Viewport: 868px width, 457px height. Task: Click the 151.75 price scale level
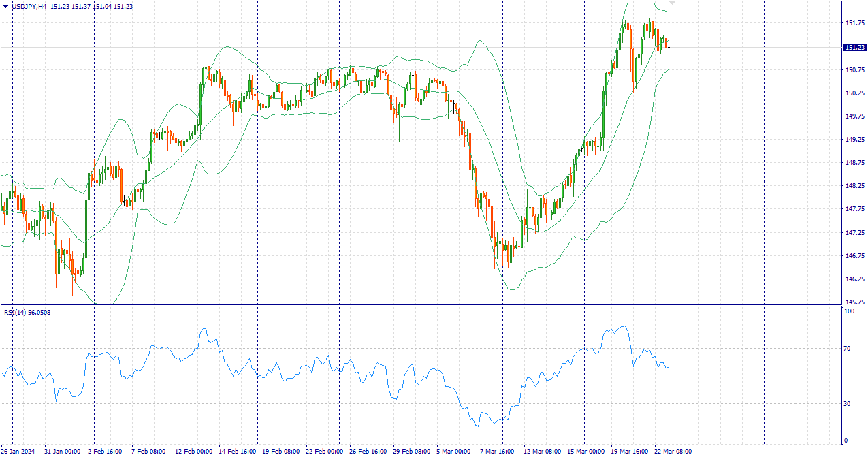pos(854,23)
